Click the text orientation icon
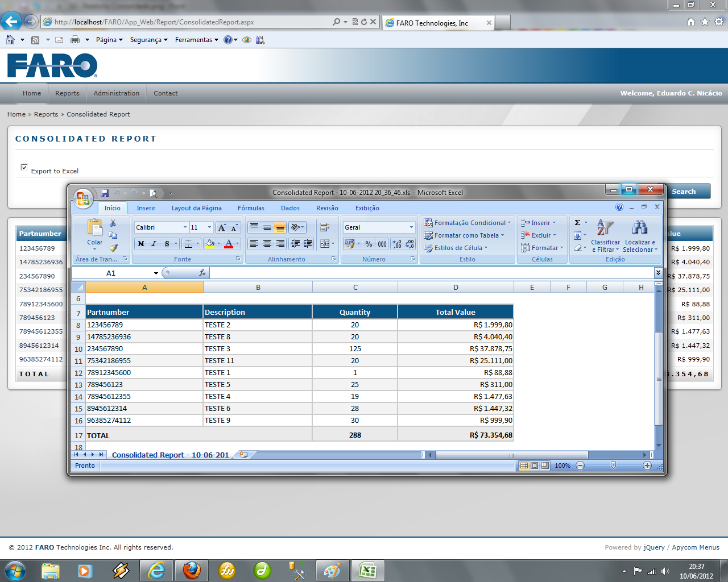 coord(295,227)
